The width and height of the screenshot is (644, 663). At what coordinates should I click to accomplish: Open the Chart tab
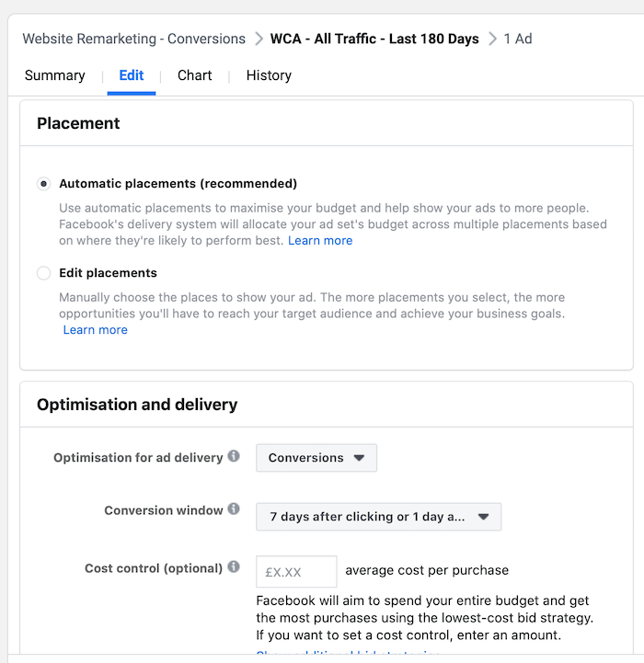point(194,75)
